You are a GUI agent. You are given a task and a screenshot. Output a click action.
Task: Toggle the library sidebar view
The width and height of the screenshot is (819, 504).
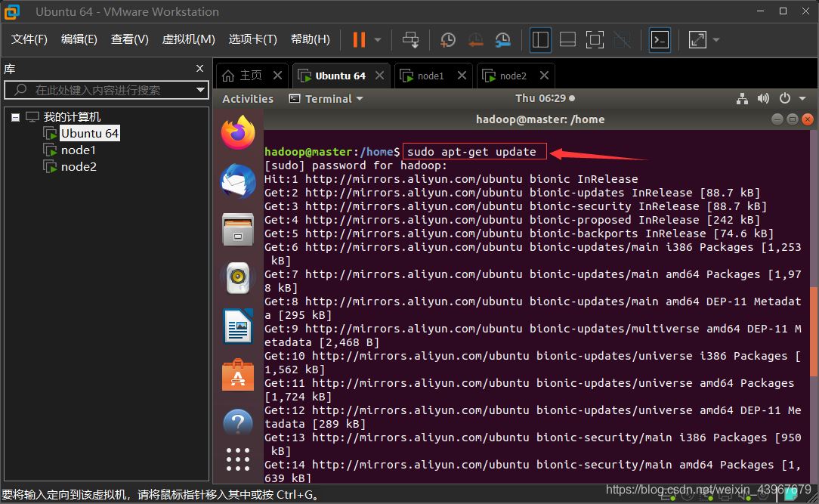click(x=540, y=39)
